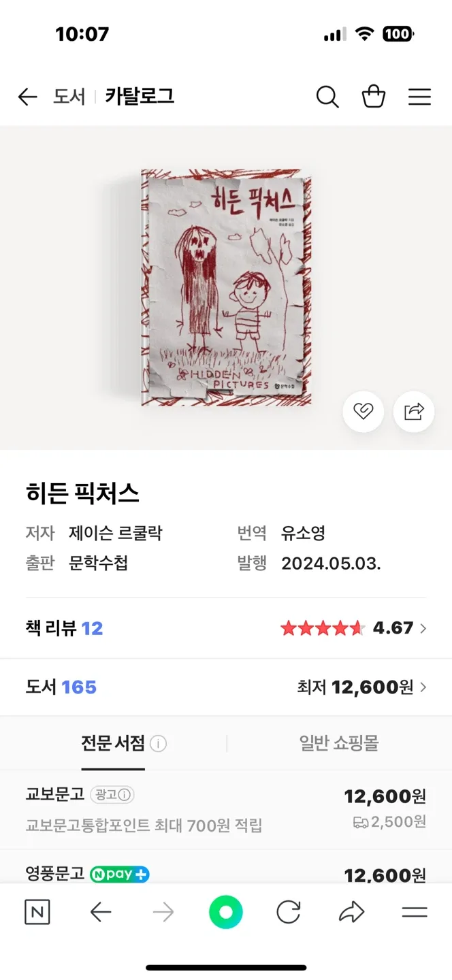Tap the back arrow in catalog header
The height and width of the screenshot is (980, 452).
(x=27, y=97)
